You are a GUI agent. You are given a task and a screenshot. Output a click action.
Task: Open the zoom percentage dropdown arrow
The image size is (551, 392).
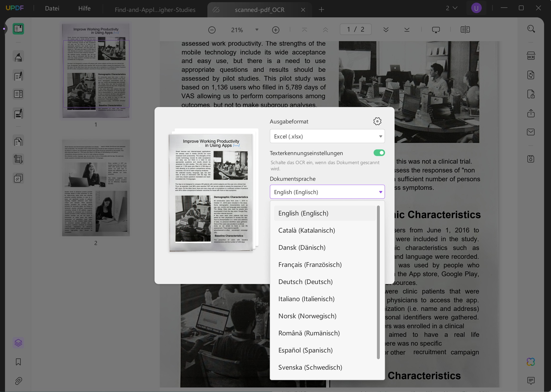(257, 30)
